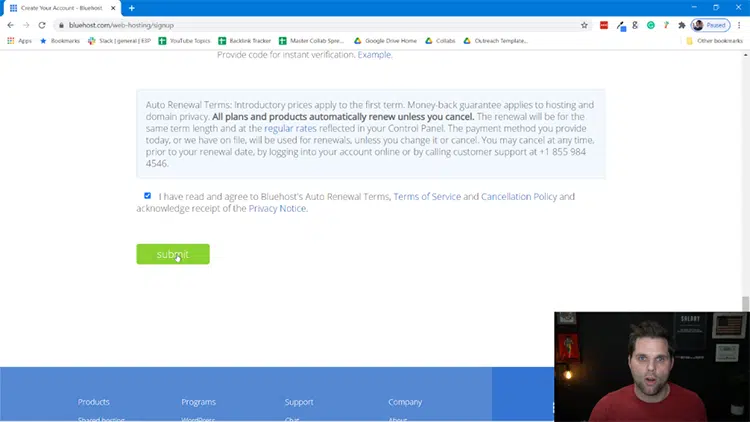Open the Privacy Notice link
The height and width of the screenshot is (422, 750).
coord(277,208)
